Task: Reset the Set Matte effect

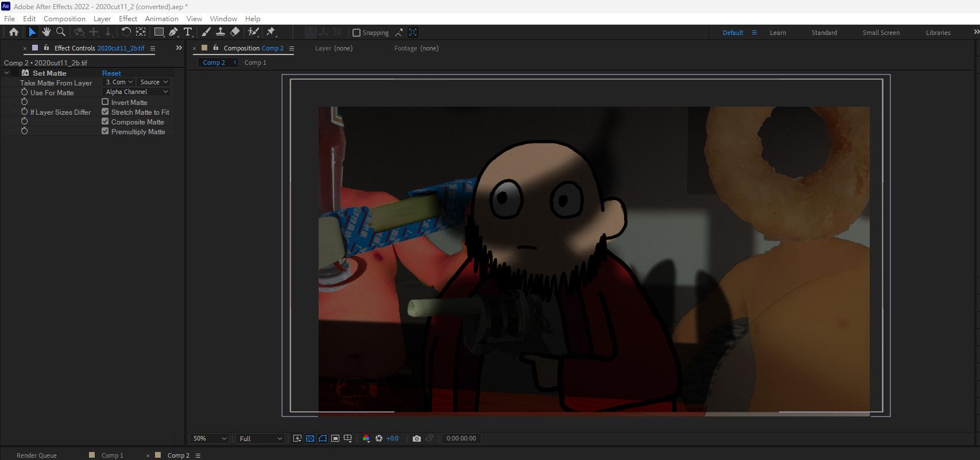Action: 111,73
